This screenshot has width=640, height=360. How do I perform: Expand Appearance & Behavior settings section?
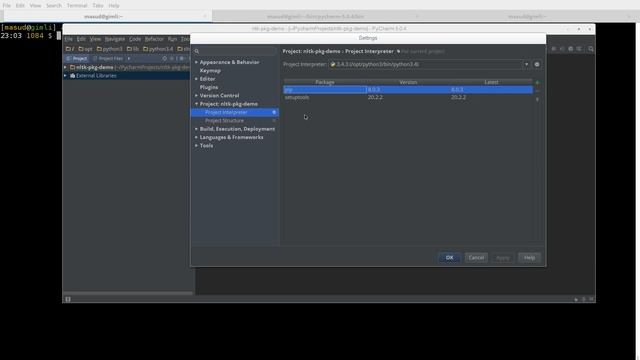(x=196, y=62)
